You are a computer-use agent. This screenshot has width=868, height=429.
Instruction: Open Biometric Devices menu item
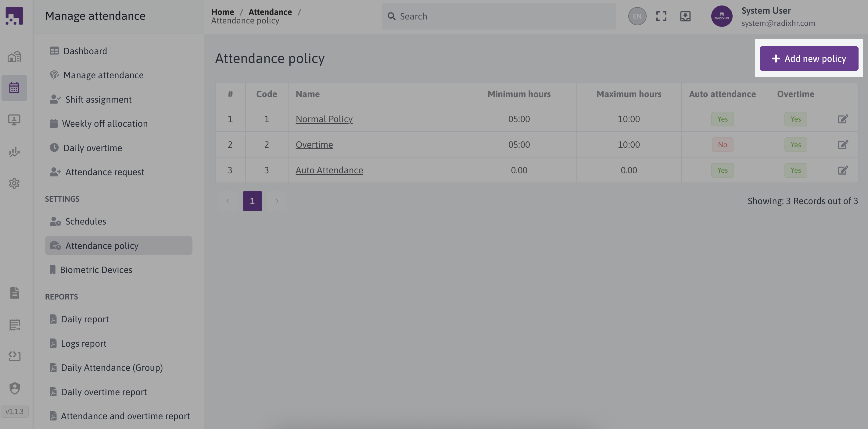click(x=96, y=270)
